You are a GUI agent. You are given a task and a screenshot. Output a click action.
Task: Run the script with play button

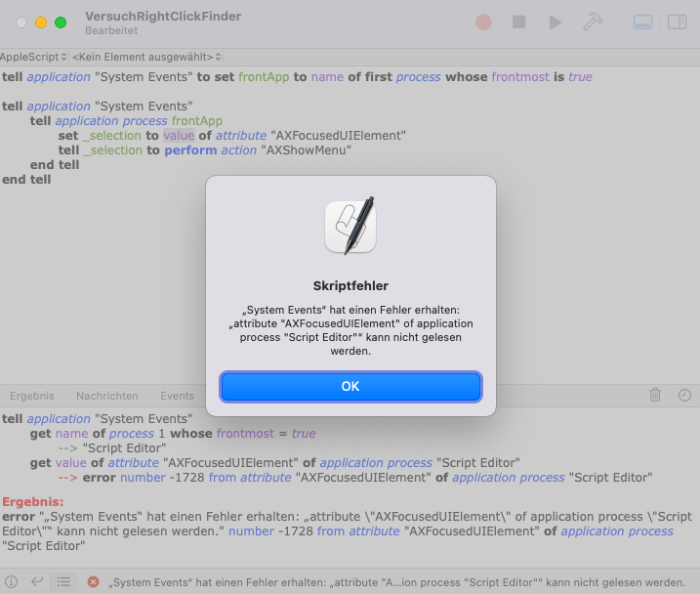[x=555, y=21]
